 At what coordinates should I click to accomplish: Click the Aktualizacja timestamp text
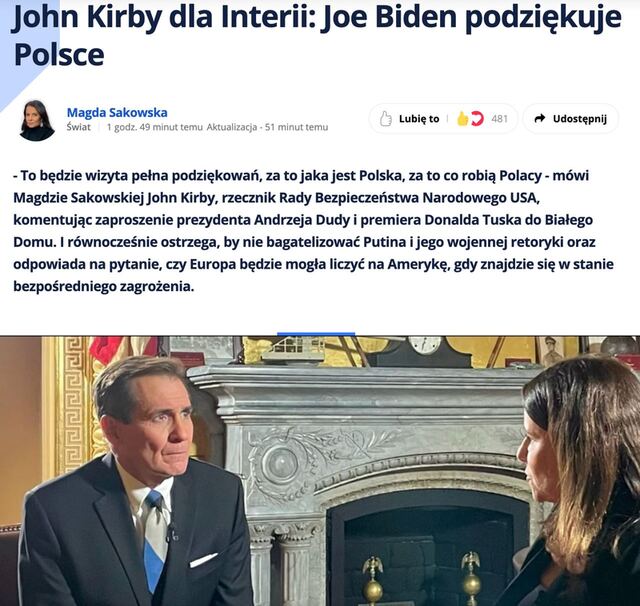267,127
